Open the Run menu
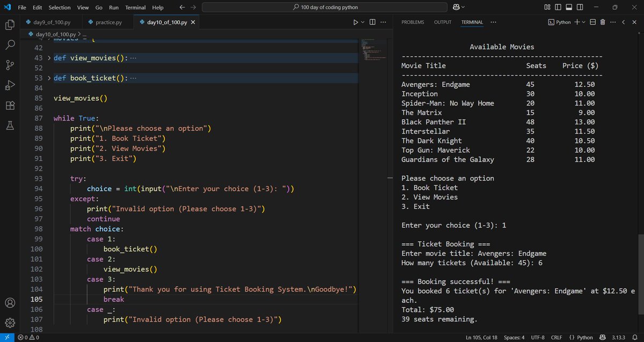Image resolution: width=644 pixels, height=342 pixels. tap(114, 8)
